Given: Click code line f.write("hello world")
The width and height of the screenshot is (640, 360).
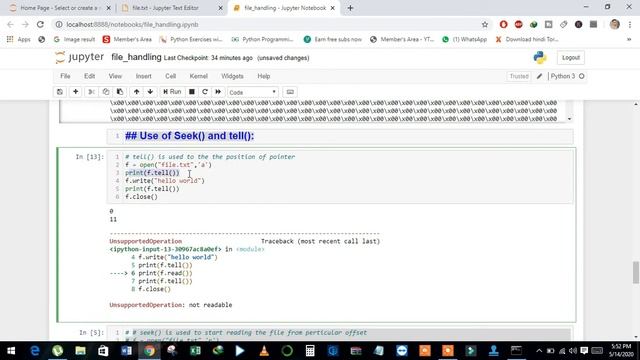Looking at the screenshot, I should click(x=165, y=180).
